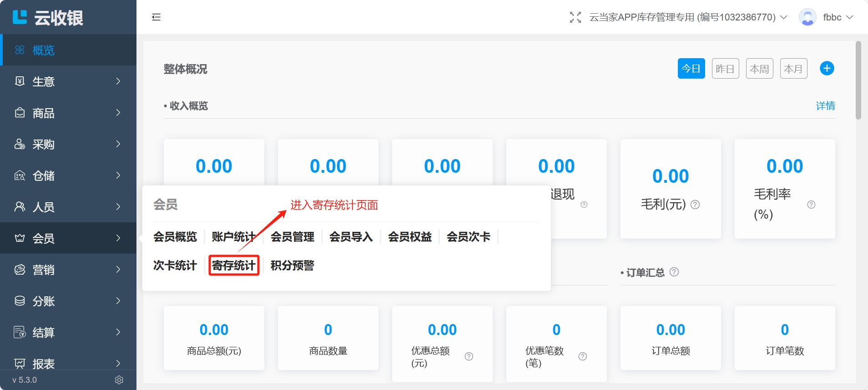Open the store selector dropdown
This screenshot has width=868, height=390.
687,17
